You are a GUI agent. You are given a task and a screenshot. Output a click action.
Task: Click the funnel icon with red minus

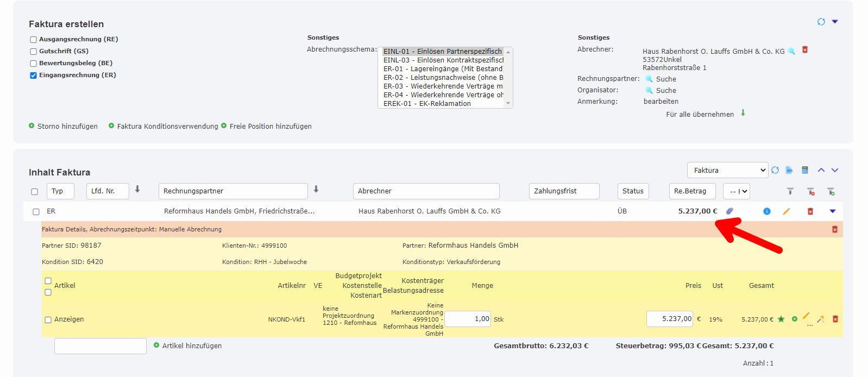(810, 191)
